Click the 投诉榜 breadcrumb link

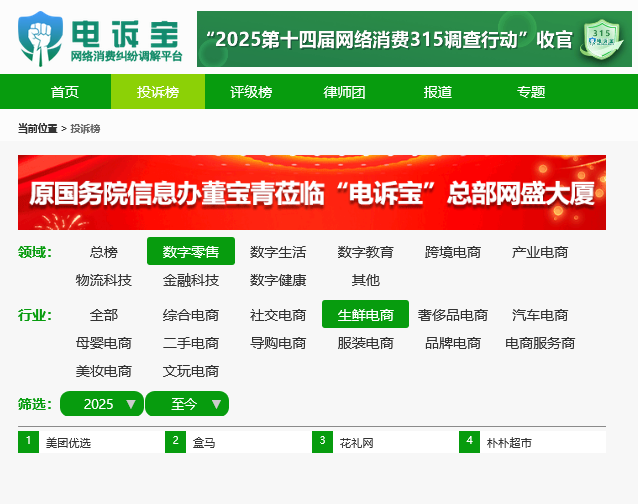(85, 129)
